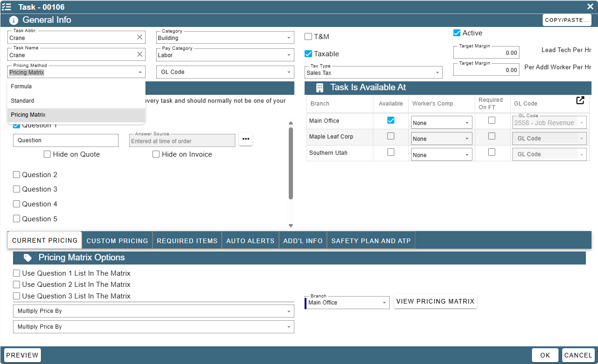Check Hide on Invoice
This screenshot has width=598, height=364.
[156, 154]
